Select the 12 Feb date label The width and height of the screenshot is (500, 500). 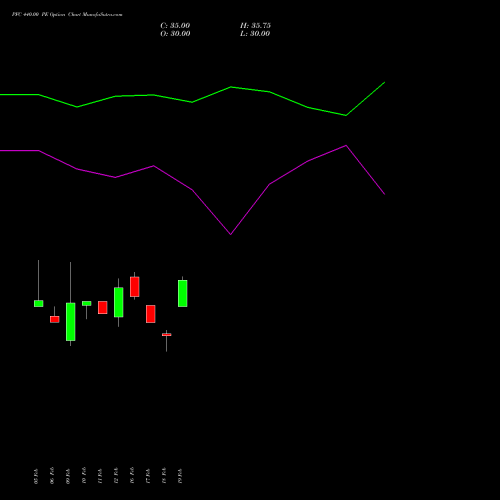[116, 476]
